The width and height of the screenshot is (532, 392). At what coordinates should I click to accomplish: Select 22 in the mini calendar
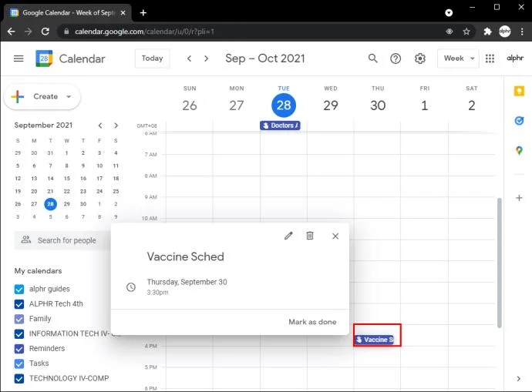(x=67, y=192)
